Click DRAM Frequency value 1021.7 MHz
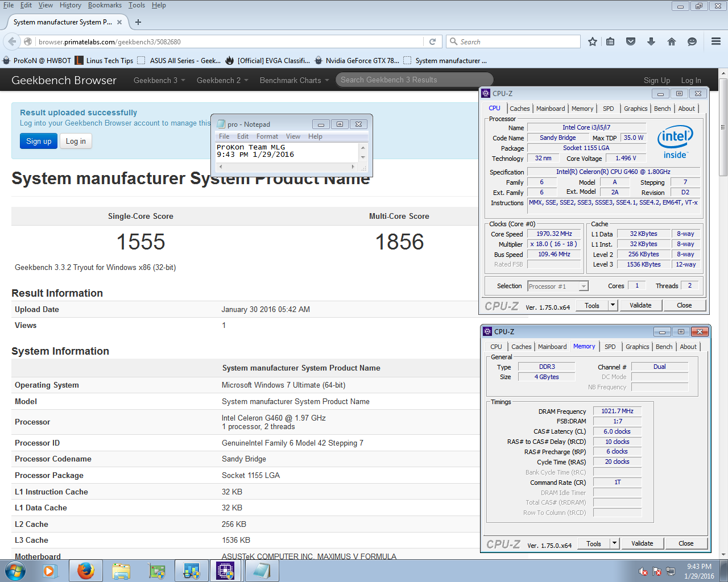Image resolution: width=728 pixels, height=582 pixels. tap(617, 411)
